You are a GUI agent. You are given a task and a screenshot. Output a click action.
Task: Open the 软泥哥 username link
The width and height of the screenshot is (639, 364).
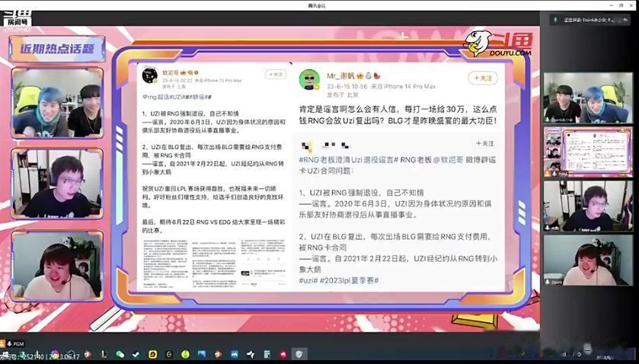tap(170, 72)
